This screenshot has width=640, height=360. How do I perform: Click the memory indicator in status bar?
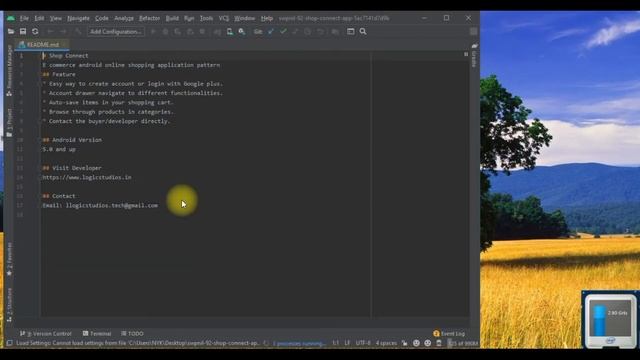[463, 343]
